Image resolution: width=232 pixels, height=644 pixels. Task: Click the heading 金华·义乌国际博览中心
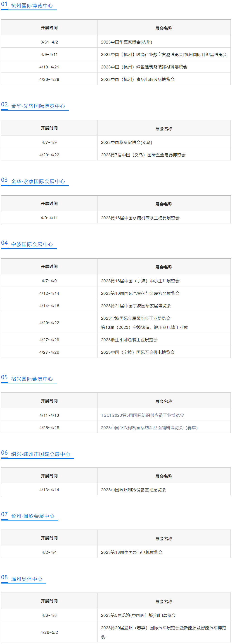pyautogui.click(x=38, y=106)
